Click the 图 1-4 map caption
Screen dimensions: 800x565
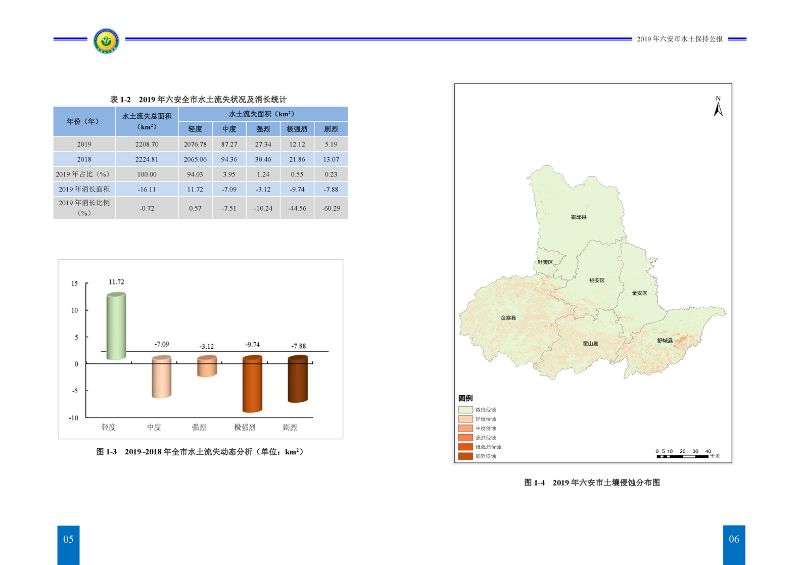pos(593,482)
